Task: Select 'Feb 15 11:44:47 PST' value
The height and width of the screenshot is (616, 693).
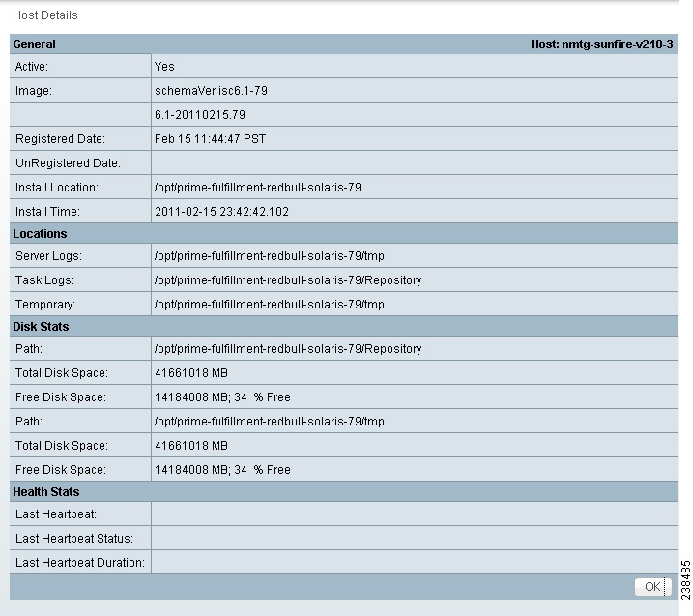Action: 210,139
